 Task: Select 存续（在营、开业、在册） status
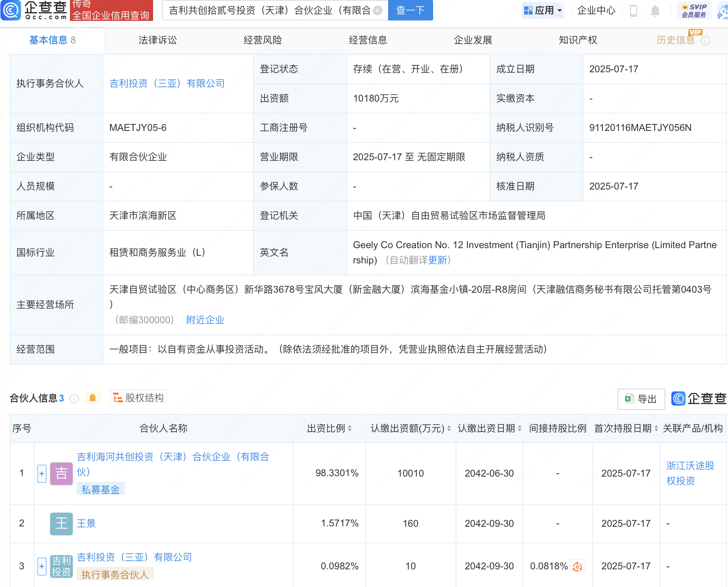click(x=408, y=69)
